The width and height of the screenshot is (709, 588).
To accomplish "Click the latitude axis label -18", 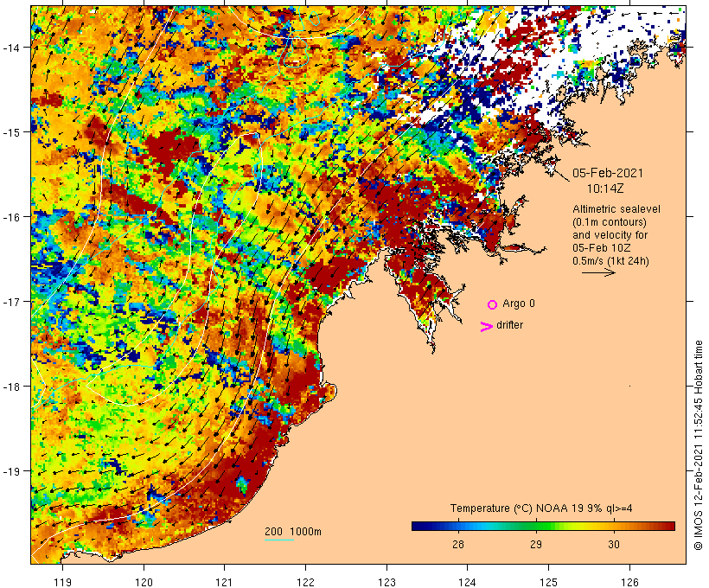I will (10, 387).
